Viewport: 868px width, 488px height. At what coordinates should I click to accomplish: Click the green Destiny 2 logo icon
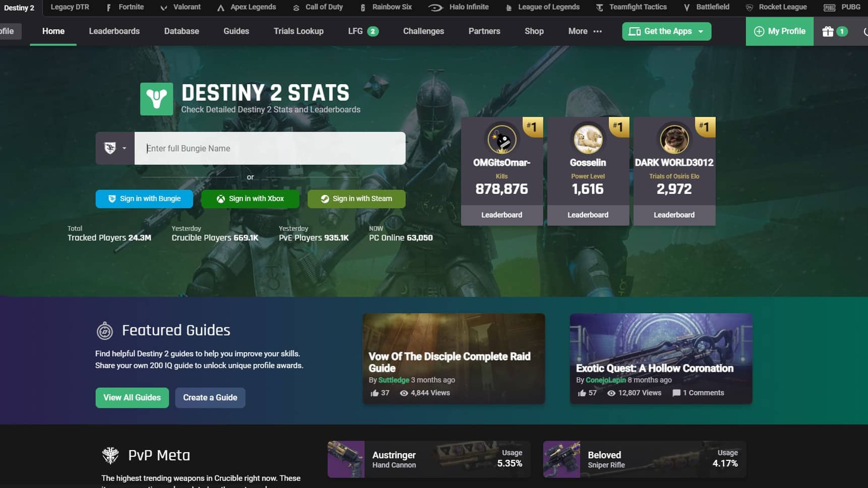click(156, 99)
